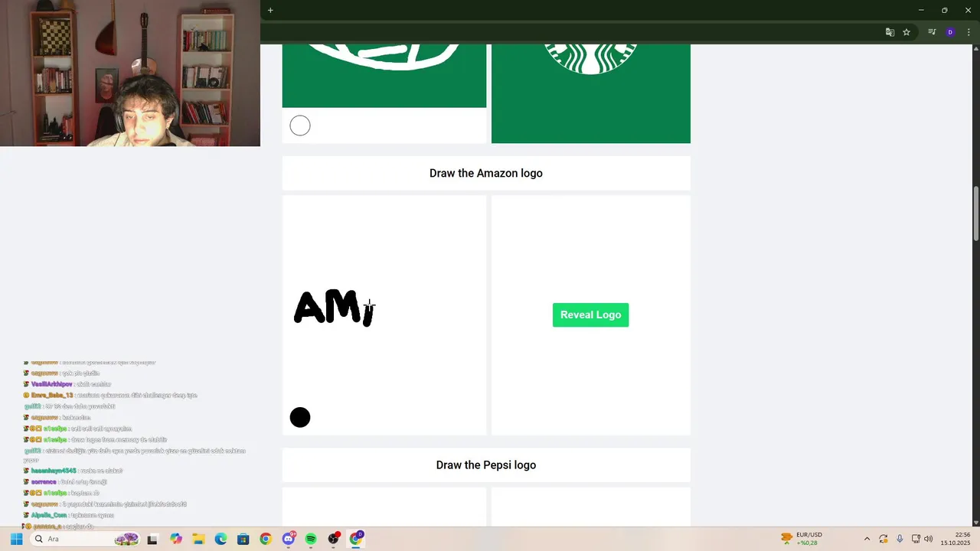The height and width of the screenshot is (551, 980).
Task: Click VasiliArkhipov username in chat overlay
Action: point(52,384)
